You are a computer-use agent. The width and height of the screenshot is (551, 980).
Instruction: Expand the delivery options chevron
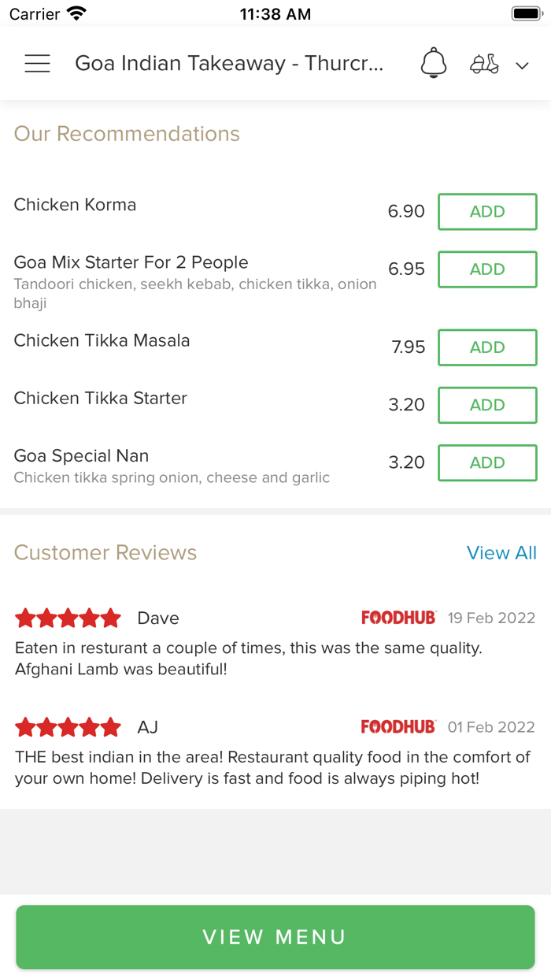point(522,65)
